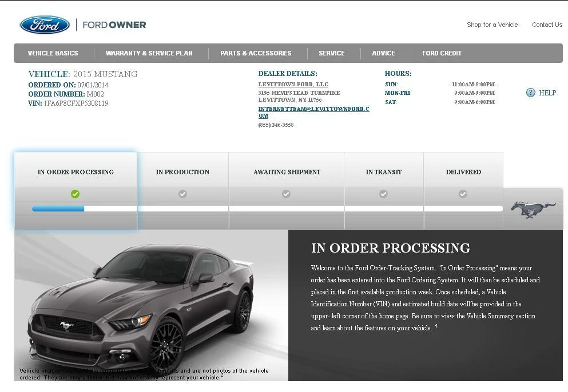The image size is (568, 392).
Task: Click the In Order Processing panel heading
Action: pyautogui.click(x=391, y=248)
